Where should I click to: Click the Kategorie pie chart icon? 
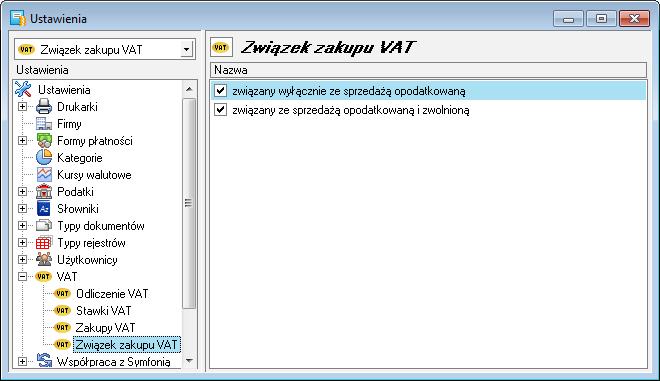coord(44,157)
